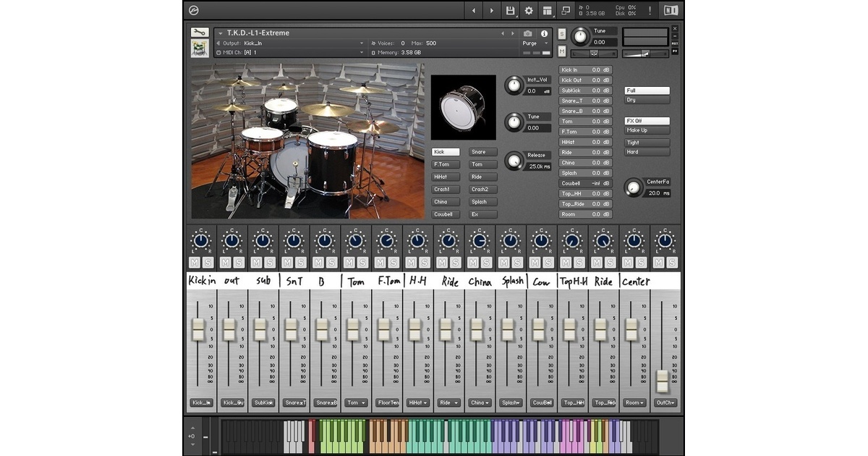Open instrument edit mode with the wrench icon
The image size is (868, 456).
point(200,33)
